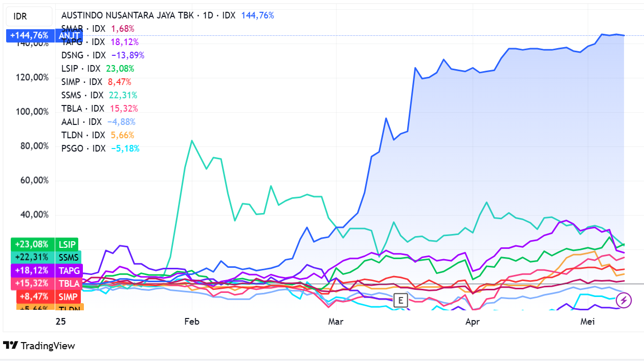The image size is (644, 361).
Task: Click the Mei label on time axis
Action: (587, 322)
